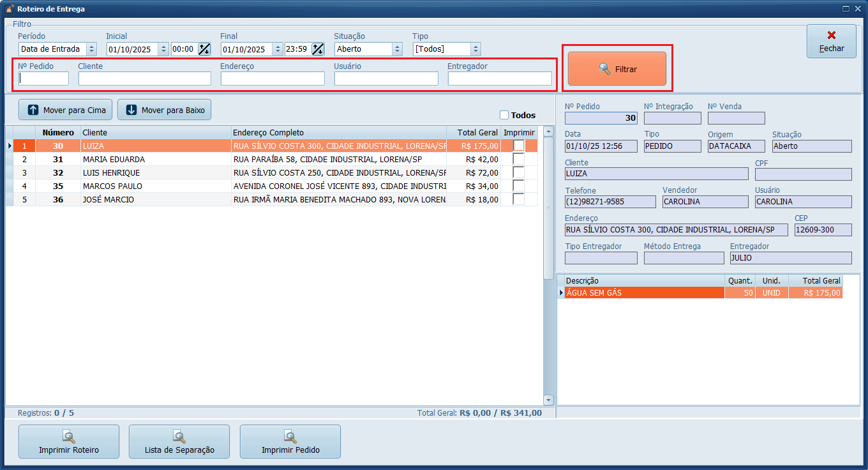Open Lista de Separação preview
This screenshot has width=868, height=470.
tap(179, 442)
